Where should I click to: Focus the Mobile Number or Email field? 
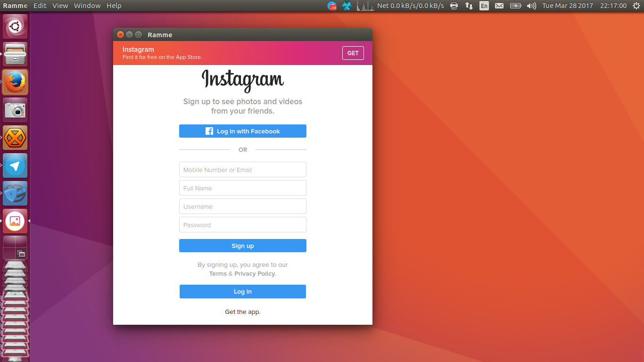click(x=243, y=170)
